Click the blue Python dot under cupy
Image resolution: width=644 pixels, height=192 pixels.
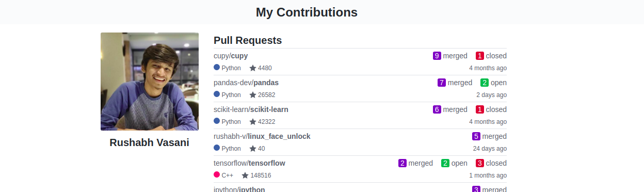click(217, 67)
